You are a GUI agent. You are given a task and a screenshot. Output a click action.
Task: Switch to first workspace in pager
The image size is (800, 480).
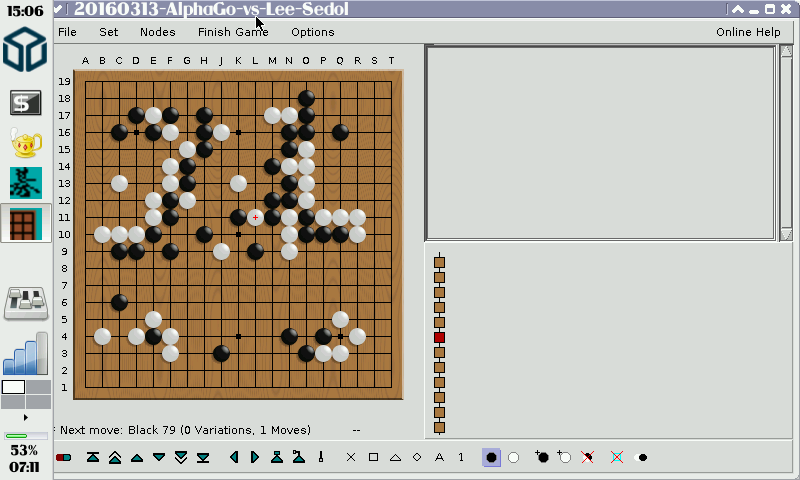tap(13, 387)
